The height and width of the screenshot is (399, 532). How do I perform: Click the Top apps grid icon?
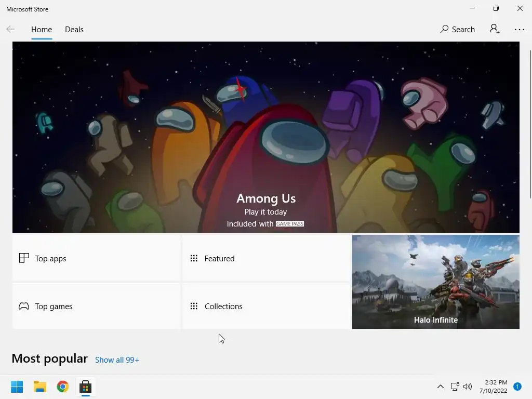tap(24, 258)
